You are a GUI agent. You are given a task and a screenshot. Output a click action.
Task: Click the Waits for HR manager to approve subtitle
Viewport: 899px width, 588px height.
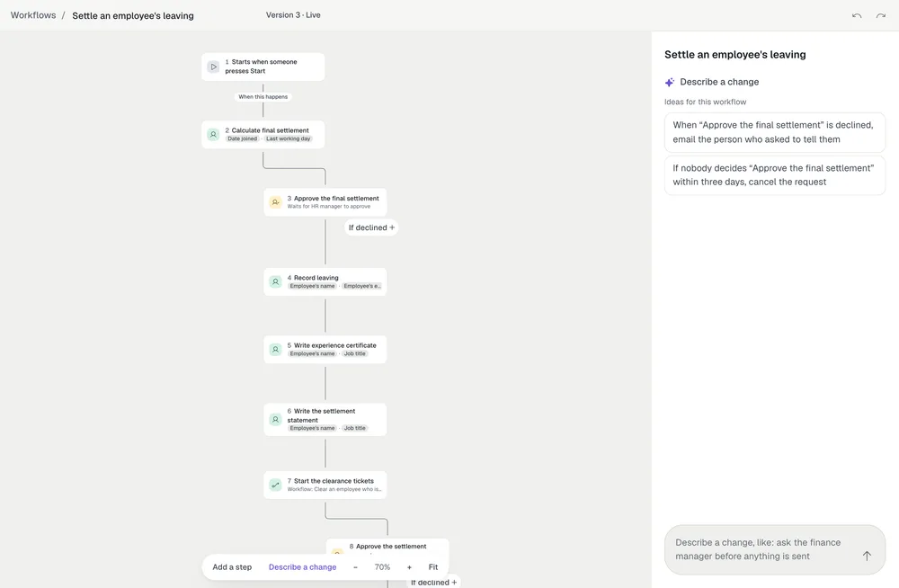[328, 207]
